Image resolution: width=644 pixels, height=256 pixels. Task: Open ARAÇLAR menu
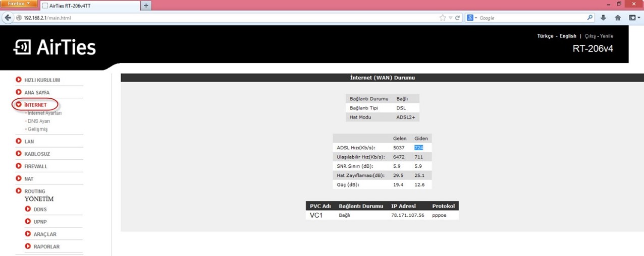[x=45, y=234]
